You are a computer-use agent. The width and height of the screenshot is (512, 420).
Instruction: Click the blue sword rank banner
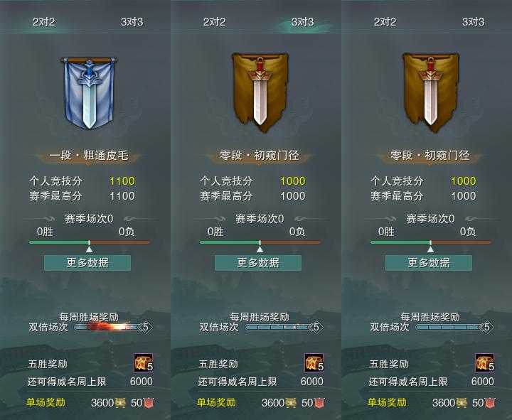[89, 93]
